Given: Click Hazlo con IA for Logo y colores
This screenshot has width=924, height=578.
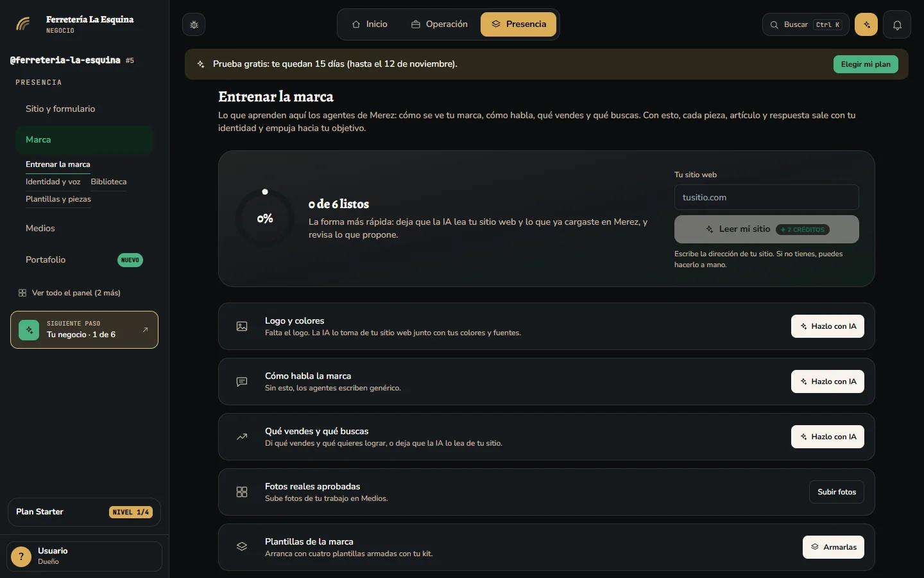Looking at the screenshot, I should pyautogui.click(x=828, y=326).
